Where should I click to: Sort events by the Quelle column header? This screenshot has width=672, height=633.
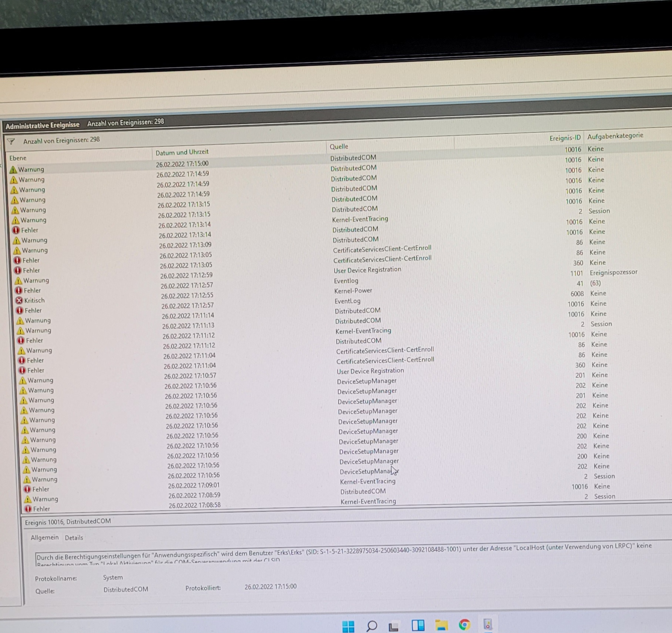coord(339,146)
